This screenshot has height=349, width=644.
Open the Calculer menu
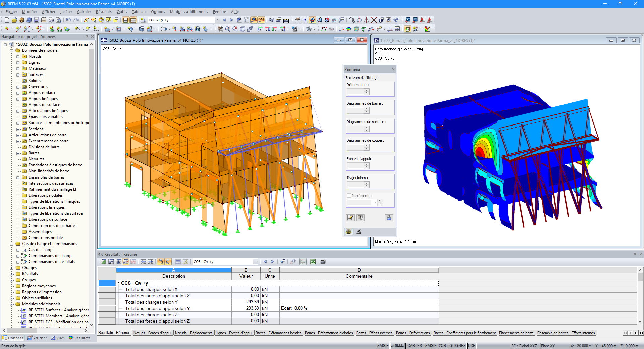tap(84, 12)
